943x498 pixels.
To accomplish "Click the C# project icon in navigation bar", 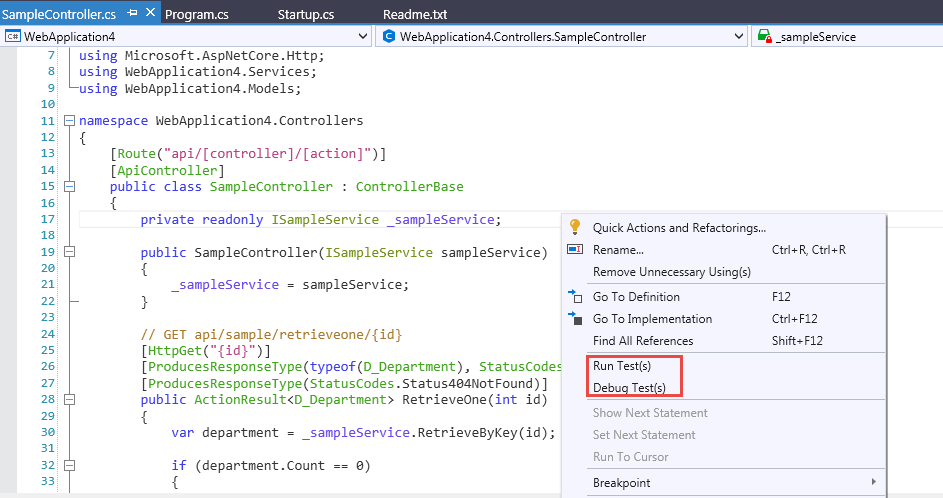I will pyautogui.click(x=13, y=37).
